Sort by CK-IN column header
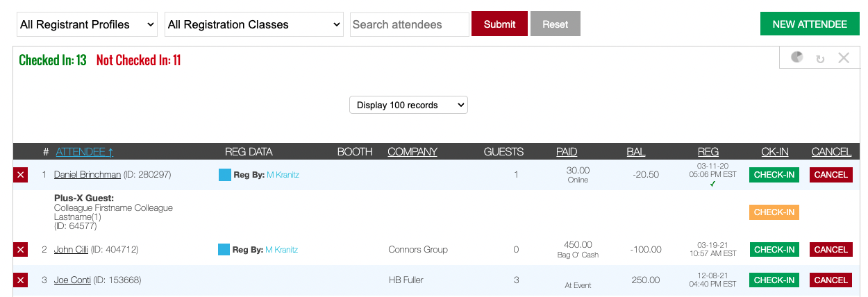This screenshot has height=297, width=868. (x=774, y=152)
